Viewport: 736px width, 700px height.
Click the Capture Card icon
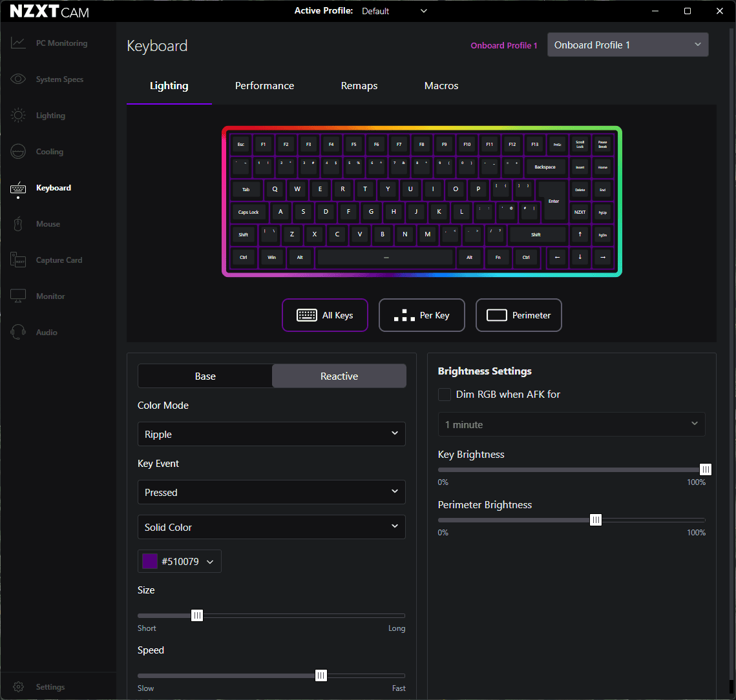click(x=18, y=260)
